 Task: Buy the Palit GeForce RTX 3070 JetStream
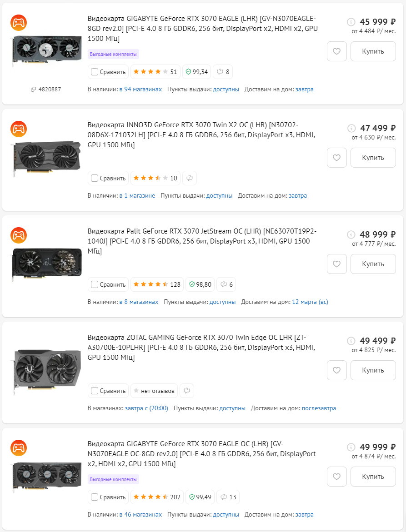pyautogui.click(x=373, y=264)
